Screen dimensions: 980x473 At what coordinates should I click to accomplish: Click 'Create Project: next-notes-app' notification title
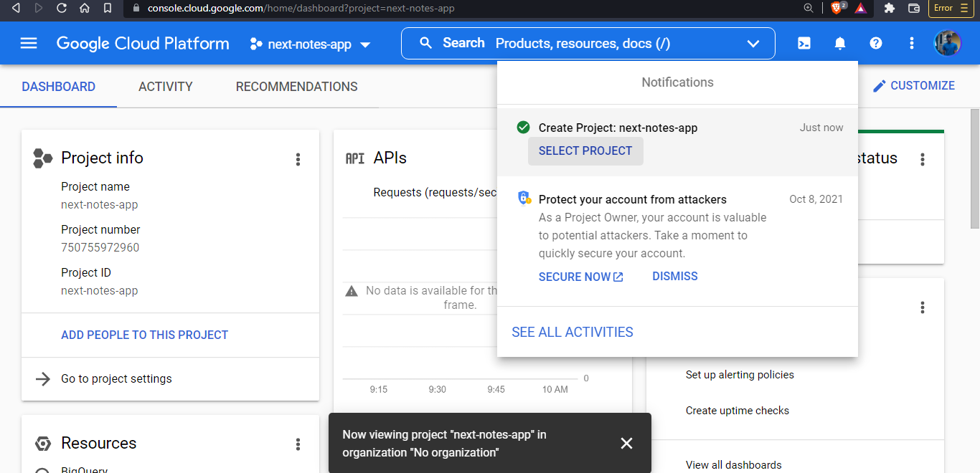click(618, 128)
